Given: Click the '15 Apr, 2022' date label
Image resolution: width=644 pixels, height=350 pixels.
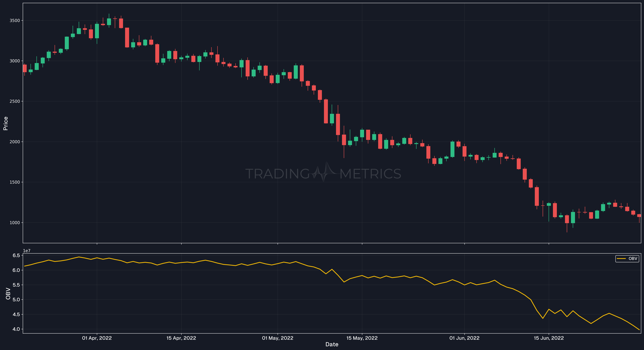Looking at the screenshot, I should point(181,338).
